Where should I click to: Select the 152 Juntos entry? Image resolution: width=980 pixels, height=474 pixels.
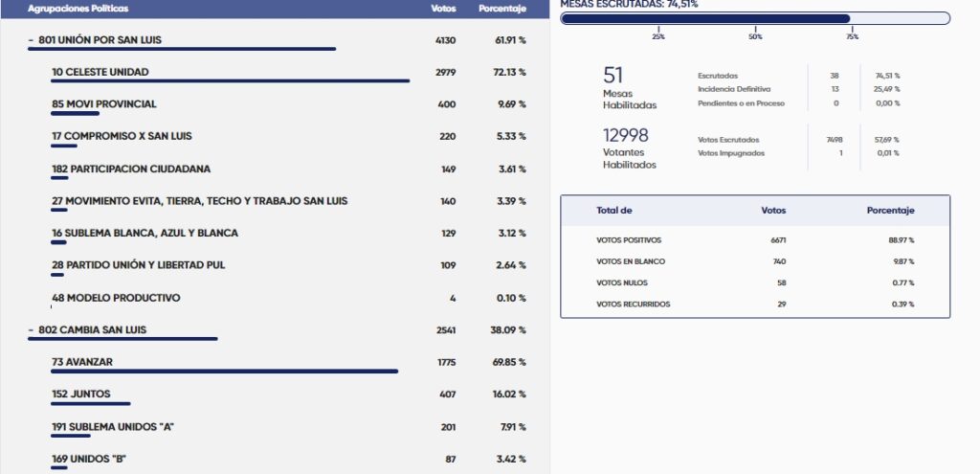point(80,394)
